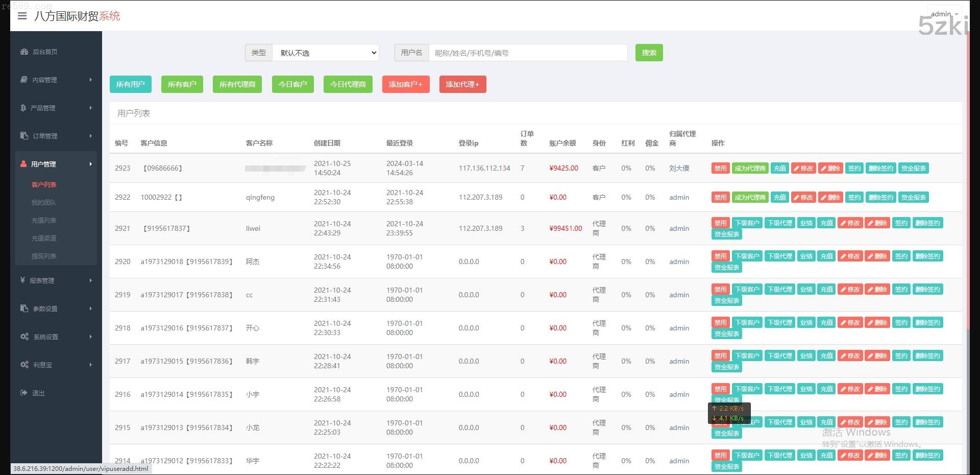Image resolution: width=980 pixels, height=475 pixels.
Task: Click the copy icon beside 订单管理
Action: point(24,136)
